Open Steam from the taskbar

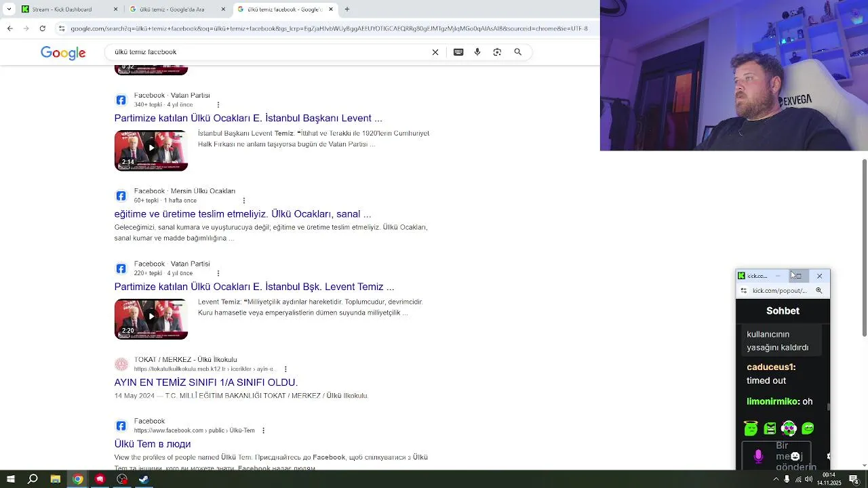pyautogui.click(x=144, y=479)
